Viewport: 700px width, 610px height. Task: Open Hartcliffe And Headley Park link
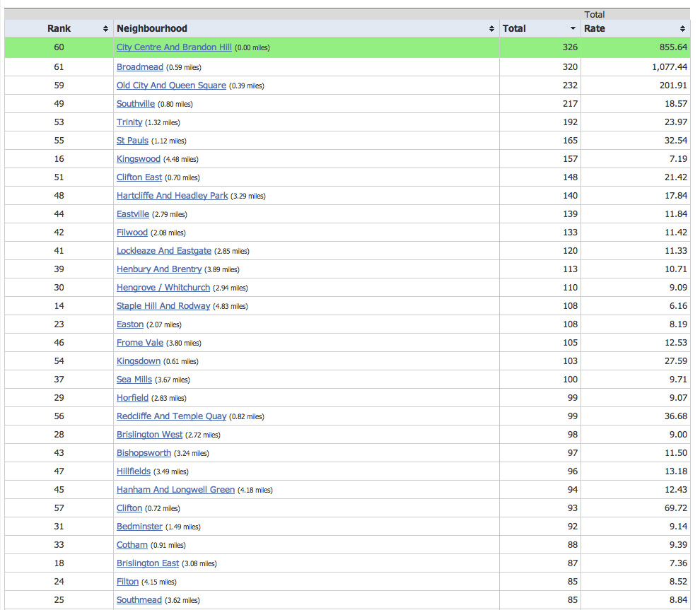(172, 196)
